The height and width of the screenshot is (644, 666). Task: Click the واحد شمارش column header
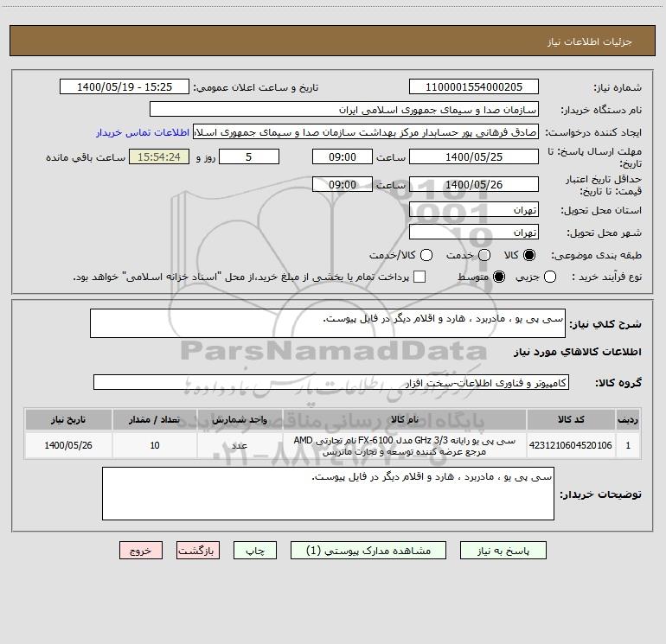pyautogui.click(x=240, y=419)
